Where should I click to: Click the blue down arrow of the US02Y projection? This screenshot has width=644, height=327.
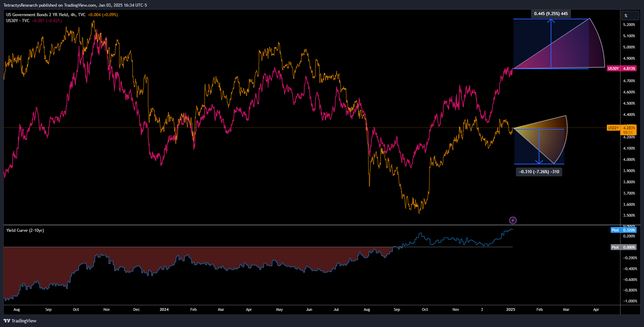pos(539,146)
